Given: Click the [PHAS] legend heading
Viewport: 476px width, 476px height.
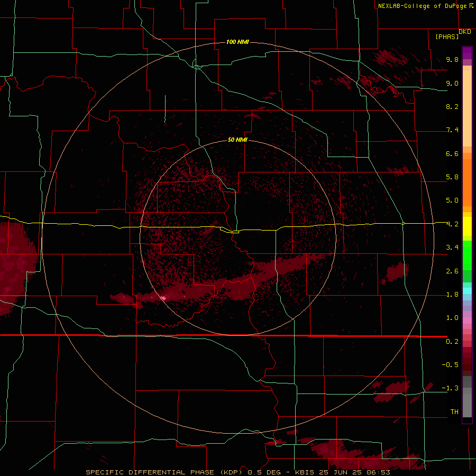Looking at the screenshot, I should point(447,36).
